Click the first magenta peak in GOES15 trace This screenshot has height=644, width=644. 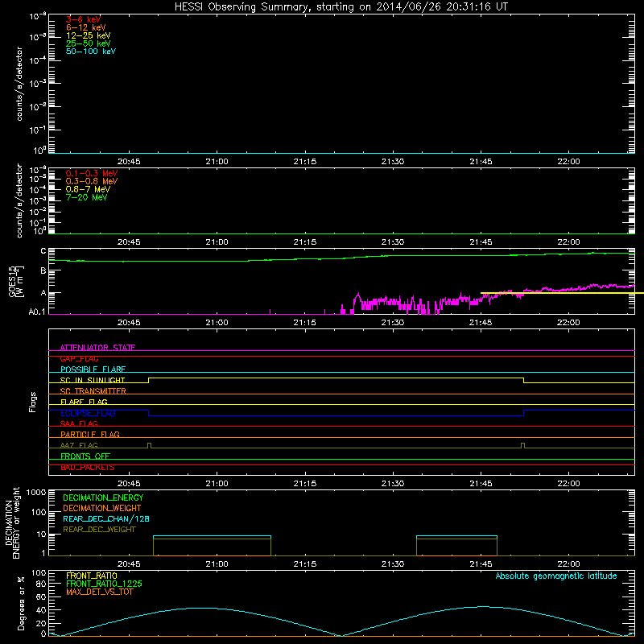(358, 294)
